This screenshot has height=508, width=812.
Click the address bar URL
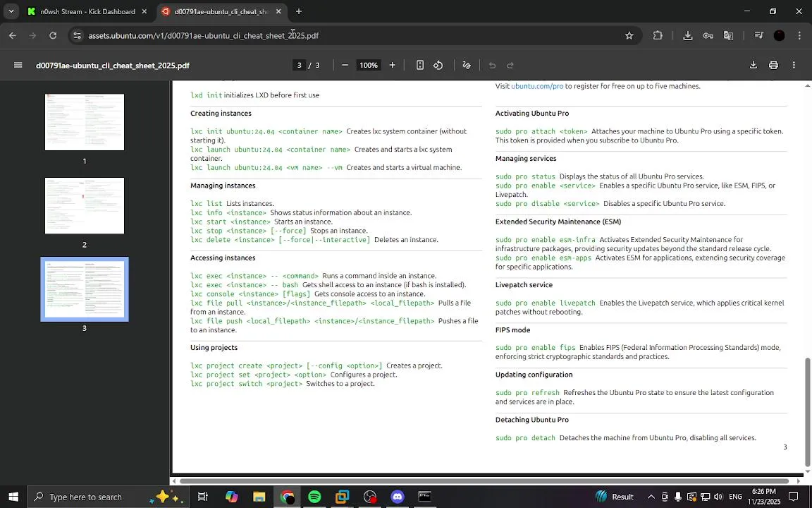click(203, 36)
